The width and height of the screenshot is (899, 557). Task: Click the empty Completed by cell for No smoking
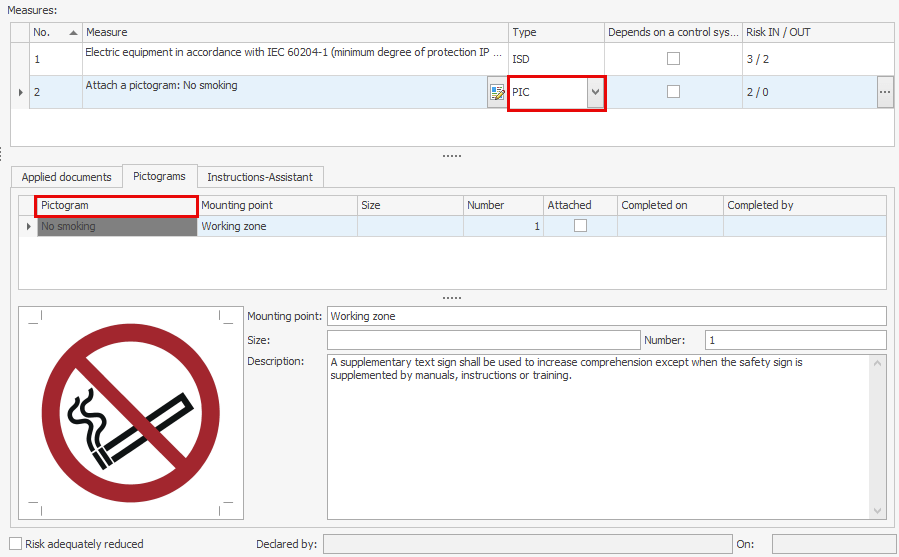coord(805,226)
